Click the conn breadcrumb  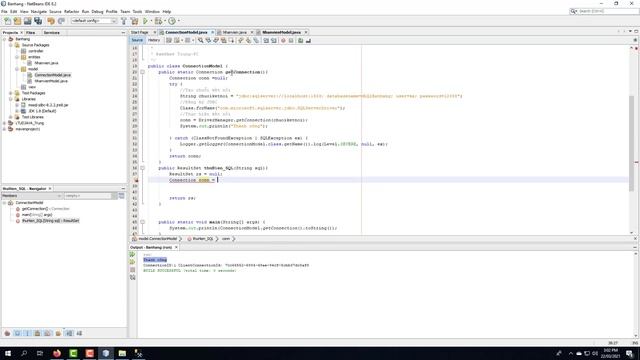[226, 239]
